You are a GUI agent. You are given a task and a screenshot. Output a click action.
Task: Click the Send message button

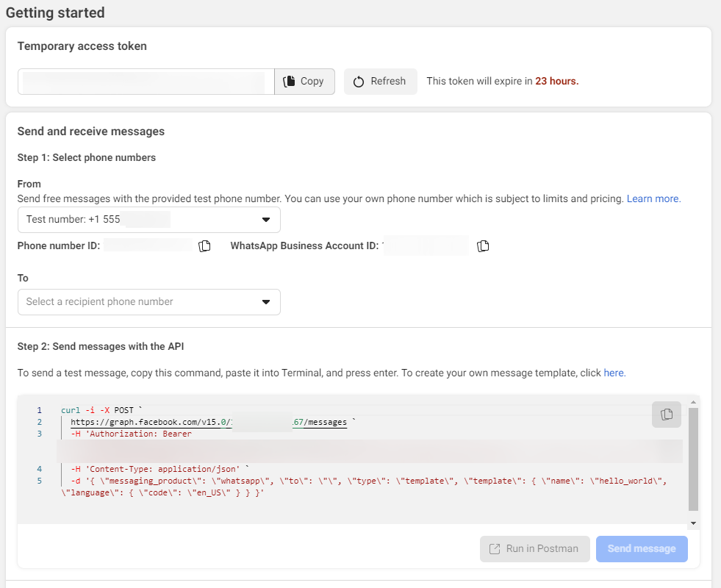(641, 548)
